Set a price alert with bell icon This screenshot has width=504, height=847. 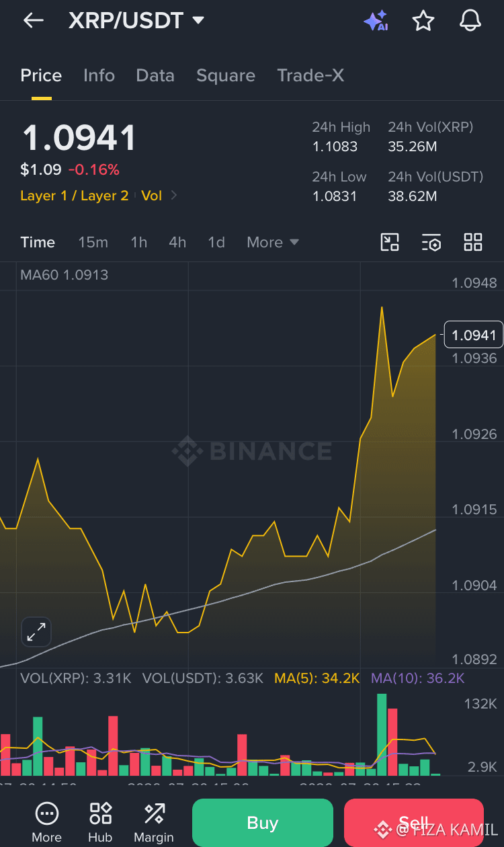[470, 21]
